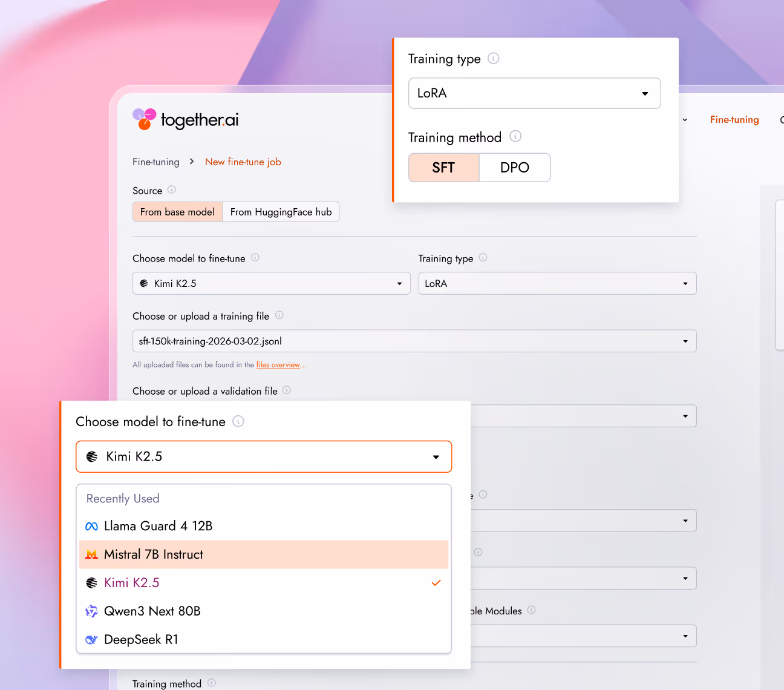Viewport: 784px width, 690px height.
Task: Select Mistral 7B Instruct from the list
Action: click(x=264, y=554)
